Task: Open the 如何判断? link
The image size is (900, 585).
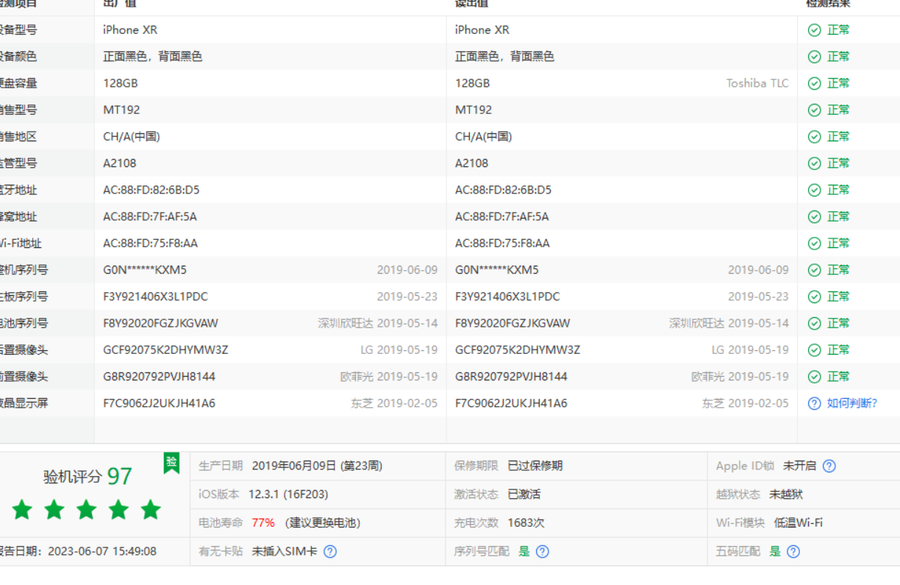Action: (852, 404)
